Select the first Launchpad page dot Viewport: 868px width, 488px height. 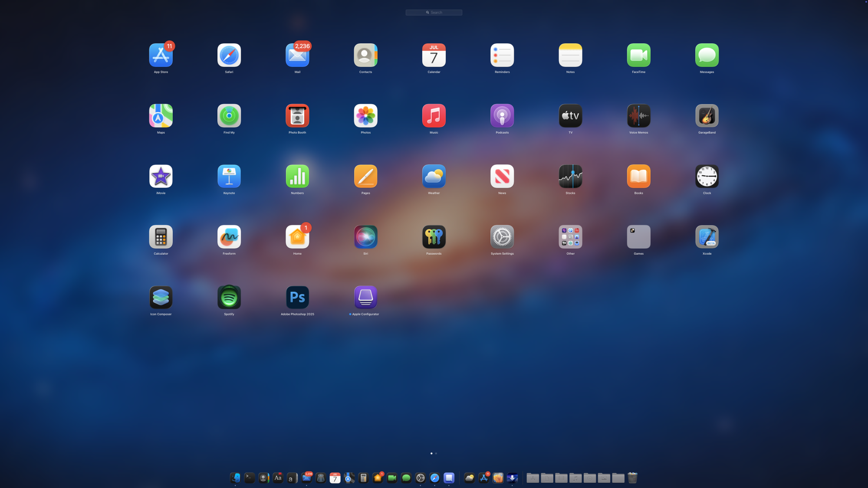click(431, 453)
